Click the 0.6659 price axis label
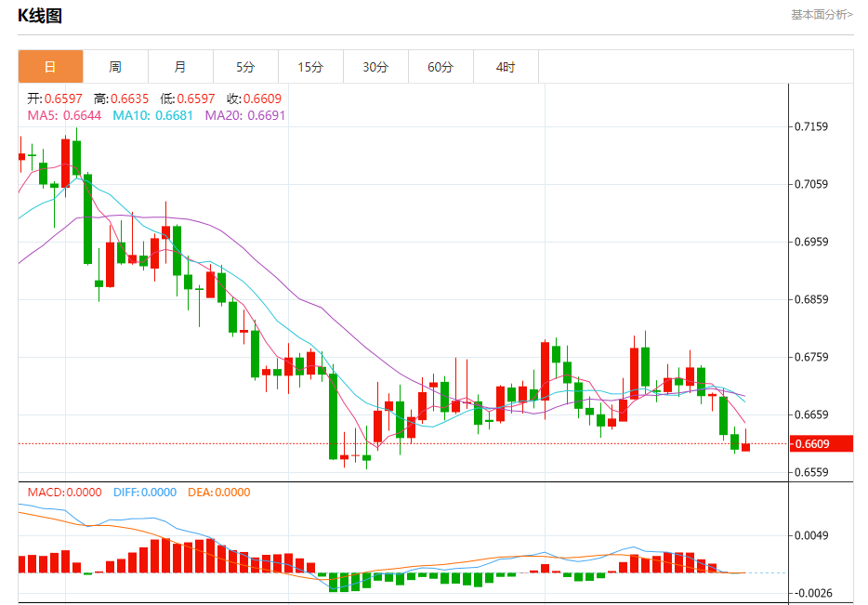The width and height of the screenshot is (868, 605). tap(811, 414)
